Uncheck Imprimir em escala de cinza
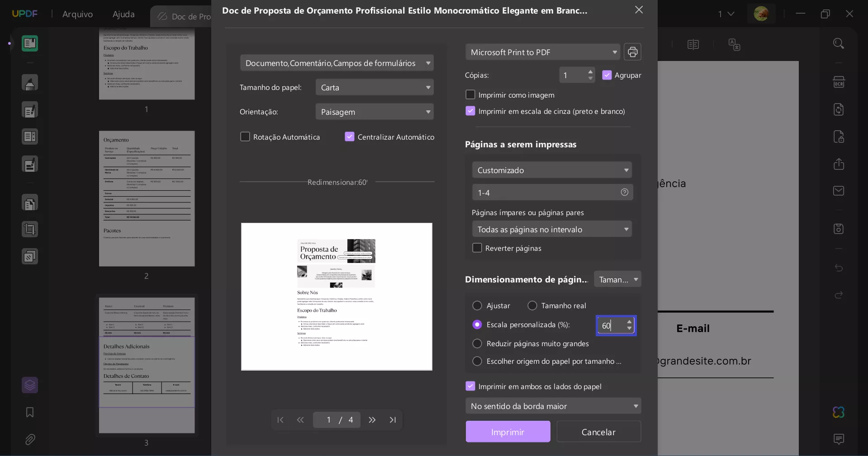The image size is (868, 456). click(470, 111)
